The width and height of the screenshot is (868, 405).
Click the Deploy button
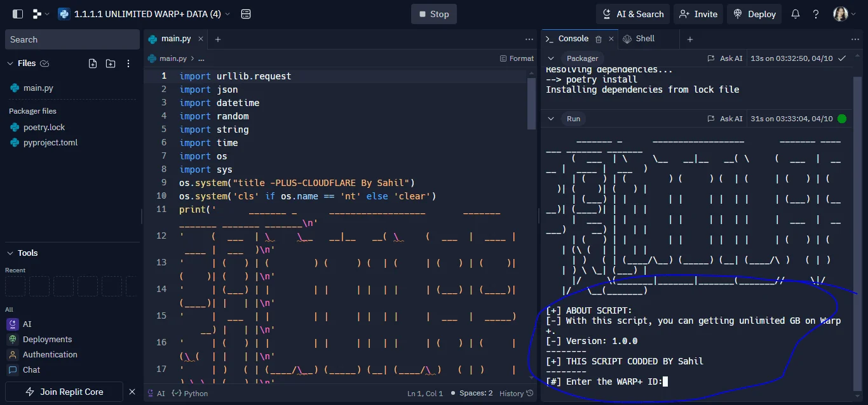[x=755, y=14]
